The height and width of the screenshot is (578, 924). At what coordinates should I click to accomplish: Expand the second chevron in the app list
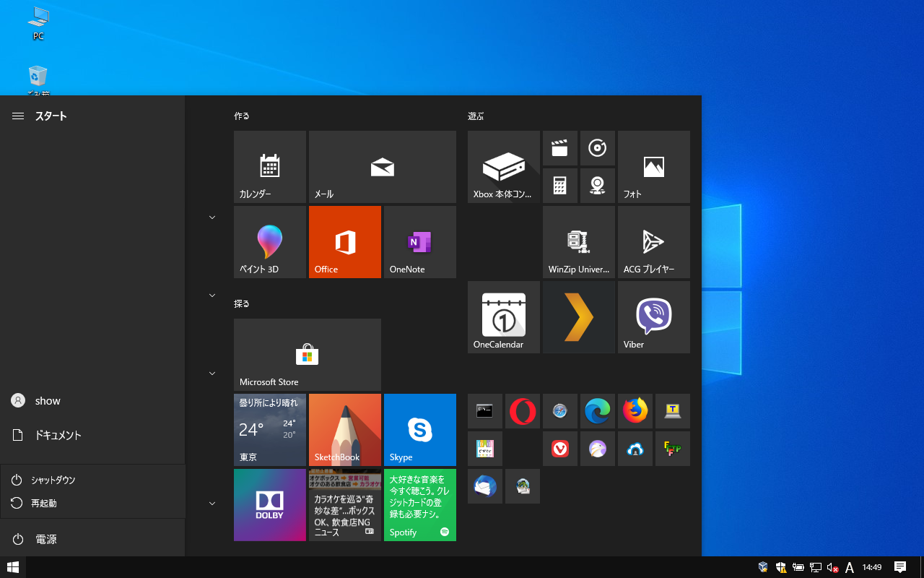click(x=212, y=296)
